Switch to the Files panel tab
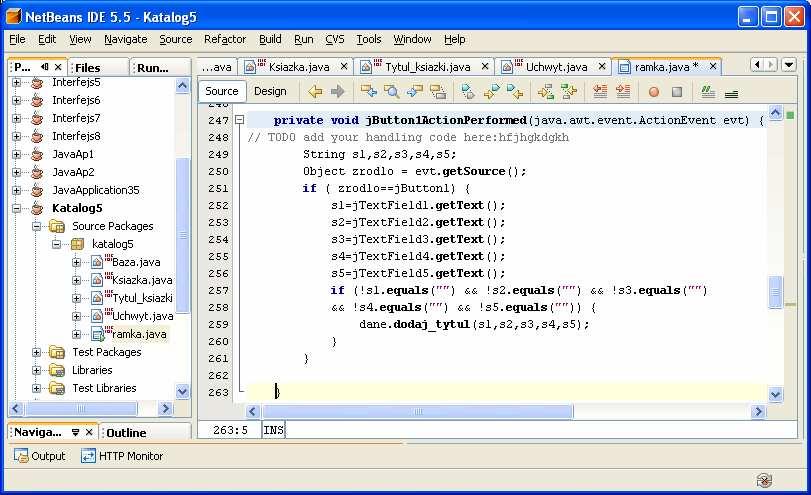The height and width of the screenshot is (495, 811). tap(87, 67)
